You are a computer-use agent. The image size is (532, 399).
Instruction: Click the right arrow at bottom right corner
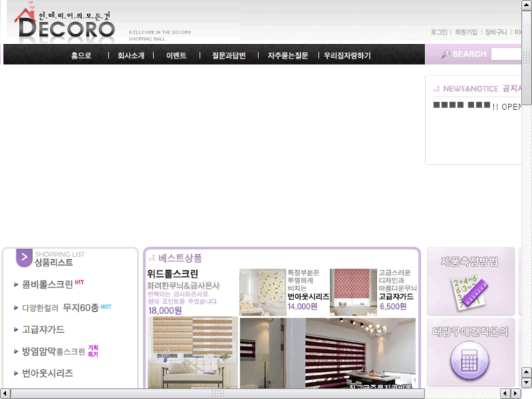point(516,393)
